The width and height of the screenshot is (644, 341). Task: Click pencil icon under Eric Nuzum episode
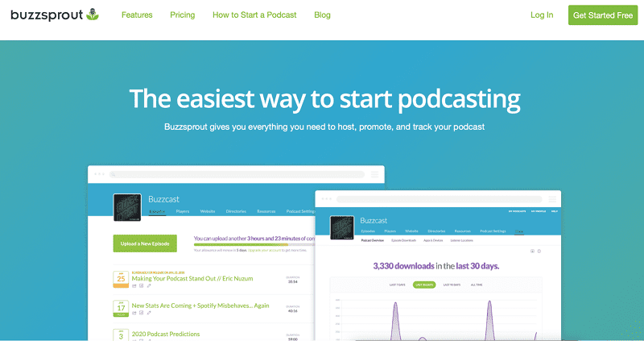click(x=149, y=286)
